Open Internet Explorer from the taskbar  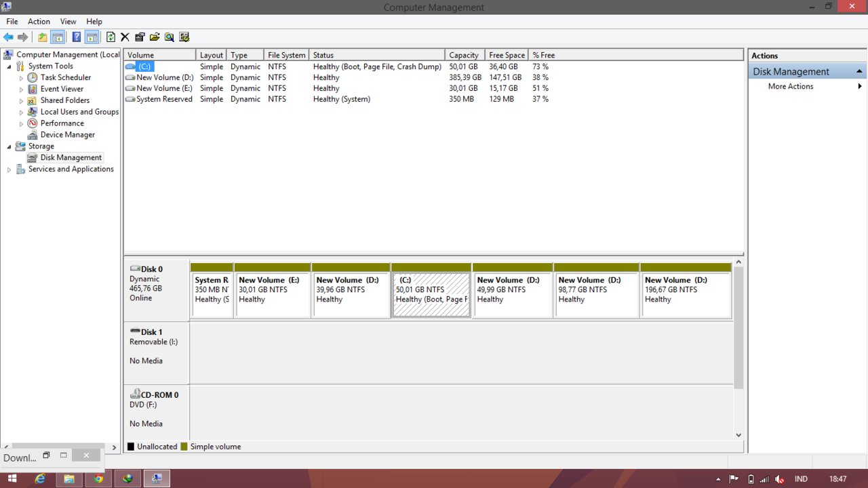40,479
